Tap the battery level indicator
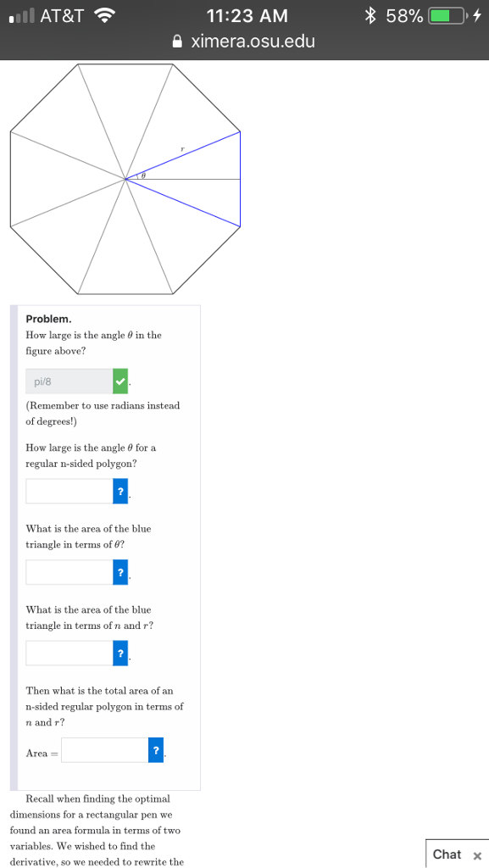The image size is (489, 868). pos(441,14)
